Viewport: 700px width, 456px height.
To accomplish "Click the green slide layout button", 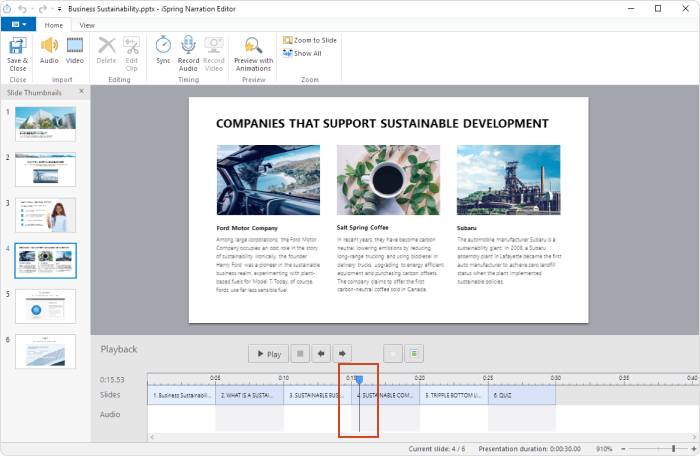I will click(x=414, y=354).
